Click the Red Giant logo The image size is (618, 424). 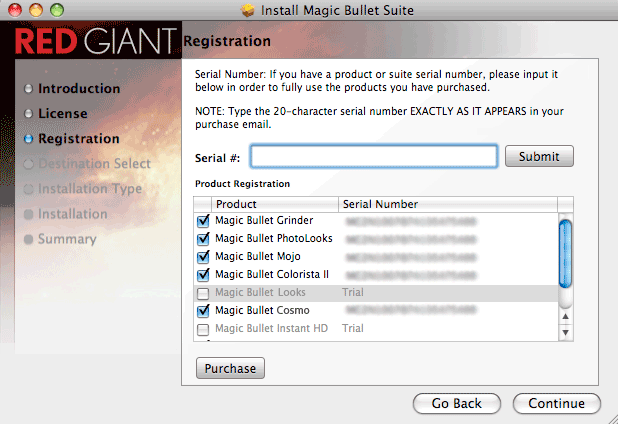96,41
